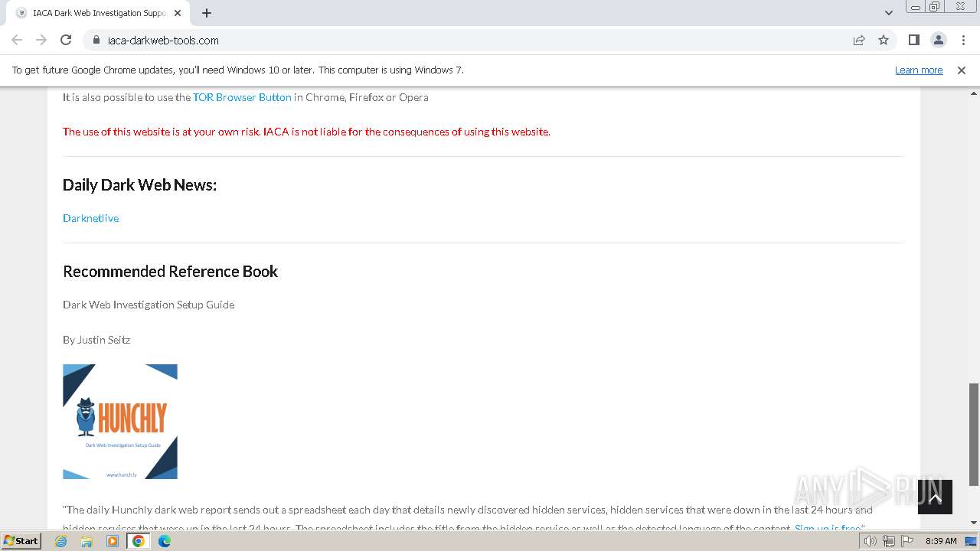The image size is (980, 551).
Task: Click the Dark Web Investigation Setup Guide text
Action: 149,305
